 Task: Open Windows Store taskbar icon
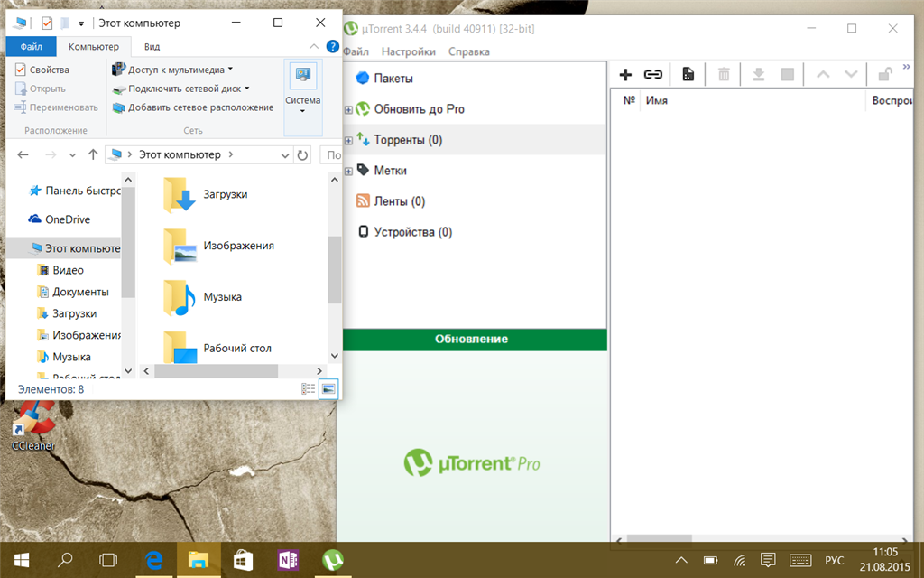tap(243, 560)
